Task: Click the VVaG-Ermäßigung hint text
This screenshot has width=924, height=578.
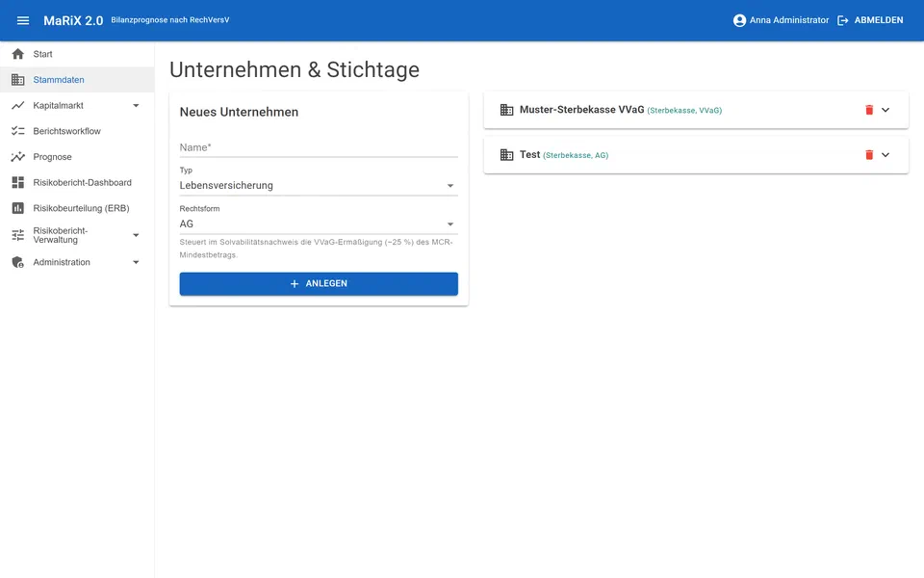Action: 317,249
